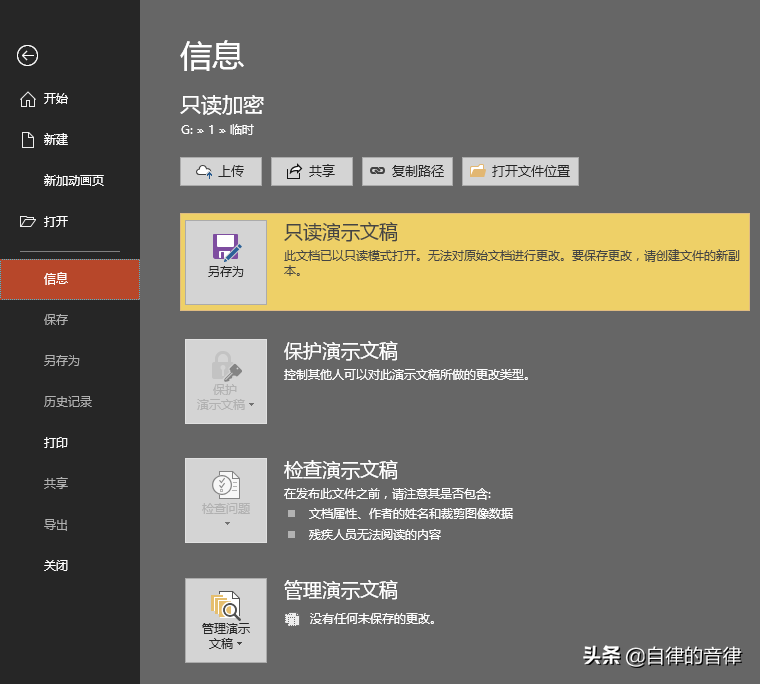Click the file path text G: » 1 » 临时
760x684 pixels.
click(x=217, y=130)
